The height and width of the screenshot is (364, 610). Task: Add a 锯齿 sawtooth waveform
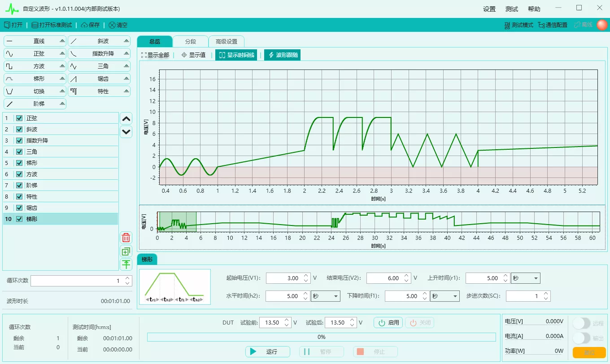click(x=99, y=78)
